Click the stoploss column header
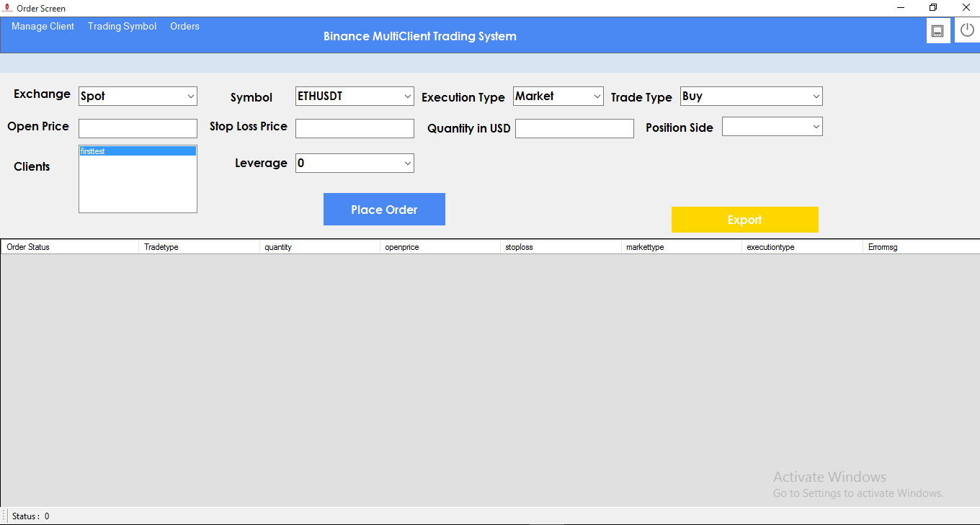This screenshot has width=980, height=525. [561, 247]
